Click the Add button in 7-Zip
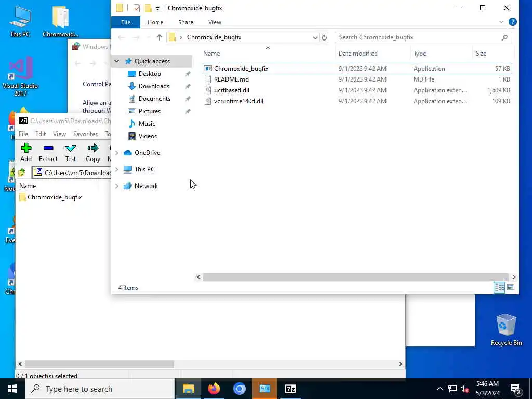532x399 pixels. point(26,152)
